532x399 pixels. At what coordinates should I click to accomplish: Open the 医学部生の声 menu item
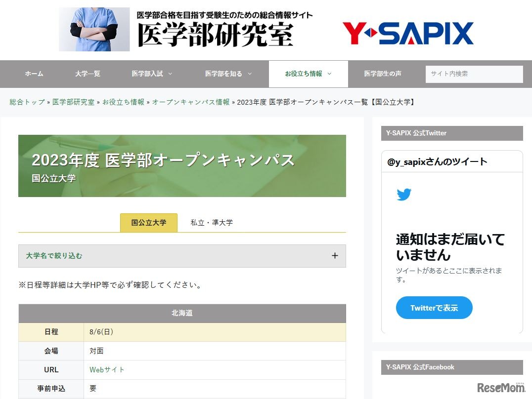pyautogui.click(x=382, y=74)
